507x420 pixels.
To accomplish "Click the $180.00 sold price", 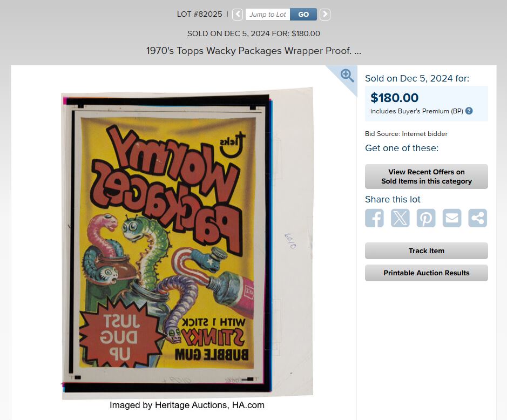I will tap(394, 98).
